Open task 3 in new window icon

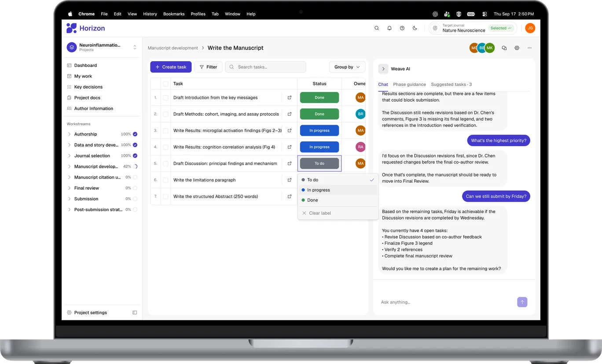(290, 131)
